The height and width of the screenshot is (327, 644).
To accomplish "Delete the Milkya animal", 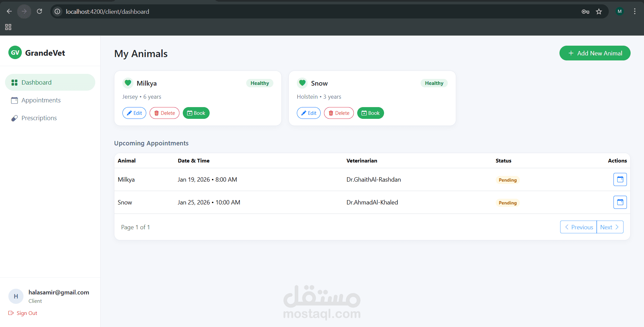I will (x=164, y=113).
